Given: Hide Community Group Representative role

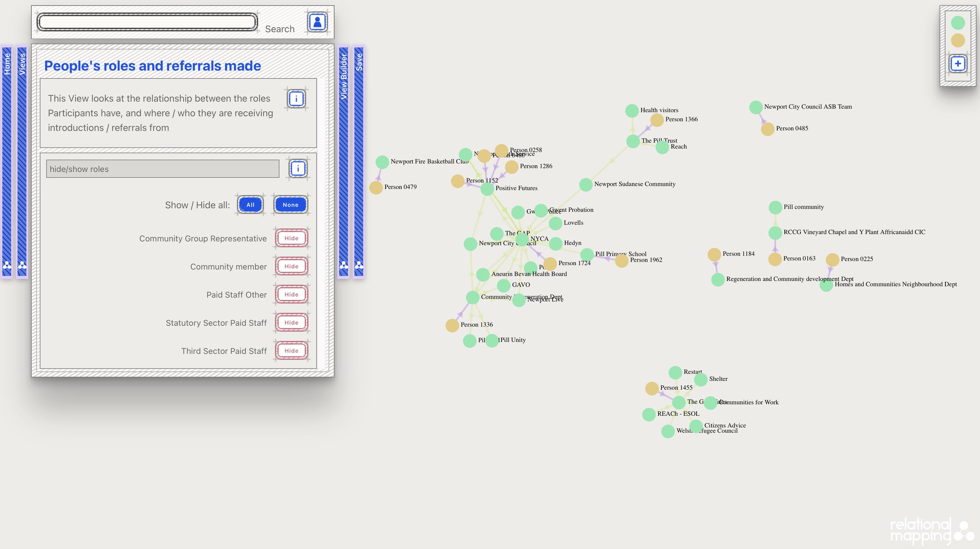Looking at the screenshot, I should [x=291, y=238].
